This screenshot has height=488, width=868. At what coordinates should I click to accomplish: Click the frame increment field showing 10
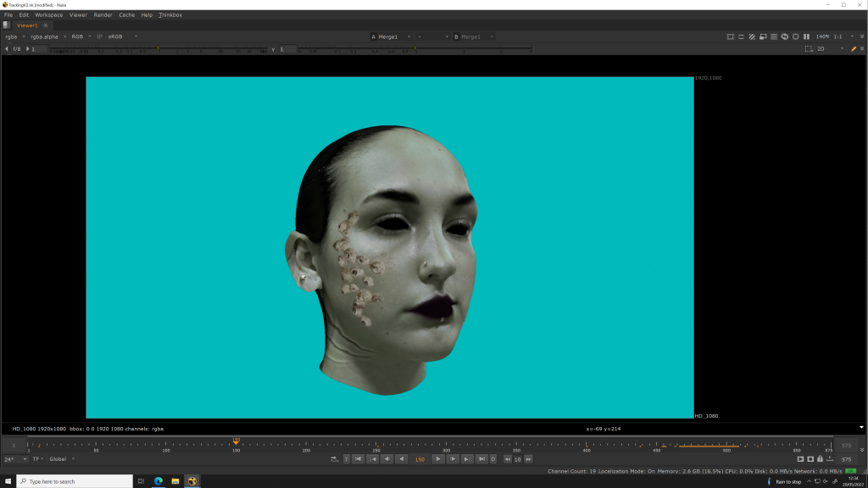click(x=518, y=459)
